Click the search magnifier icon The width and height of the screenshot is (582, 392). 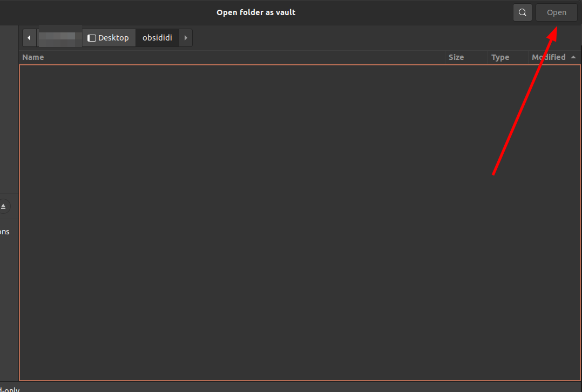522,12
